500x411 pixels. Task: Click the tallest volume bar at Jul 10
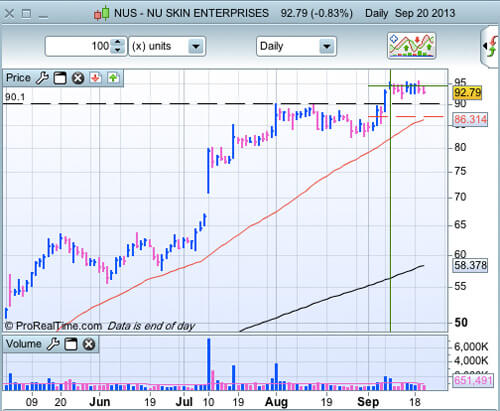(209, 364)
